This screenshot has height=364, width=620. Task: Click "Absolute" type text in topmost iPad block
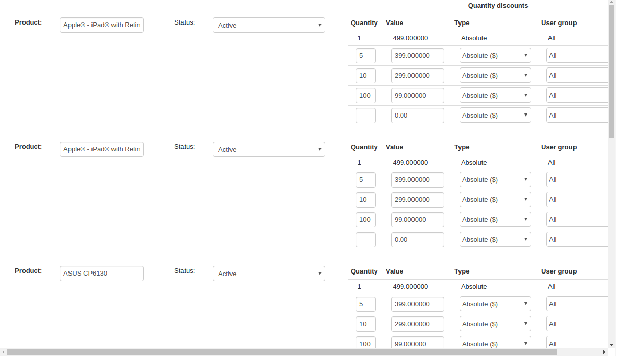(x=474, y=38)
